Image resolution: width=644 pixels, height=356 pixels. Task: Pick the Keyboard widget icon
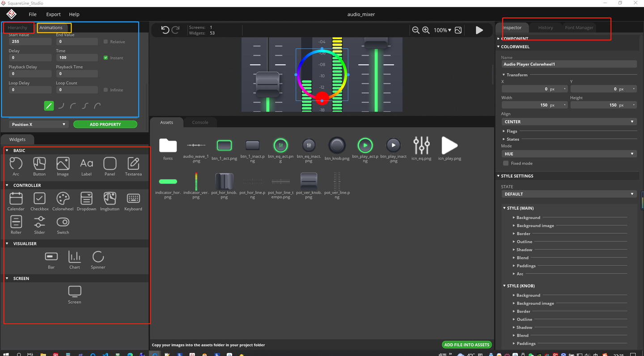click(x=133, y=199)
